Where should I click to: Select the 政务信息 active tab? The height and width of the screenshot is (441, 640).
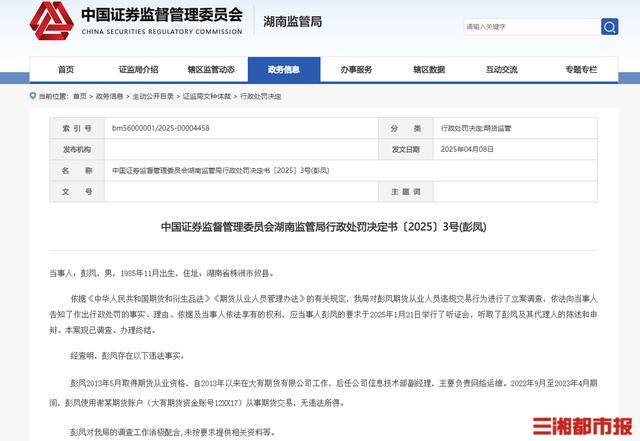point(283,70)
